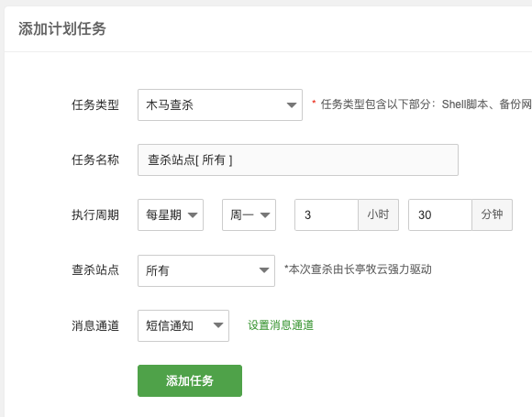Click the arrow on the 所有 select

click(264, 270)
